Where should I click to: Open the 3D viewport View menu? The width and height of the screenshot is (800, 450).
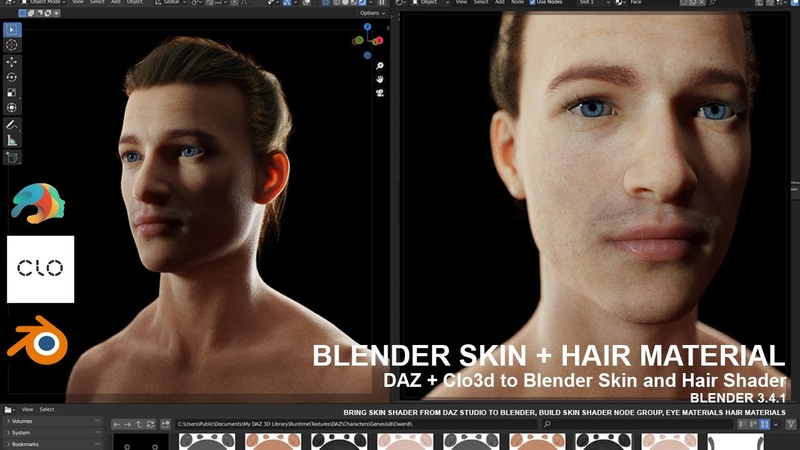(78, 3)
